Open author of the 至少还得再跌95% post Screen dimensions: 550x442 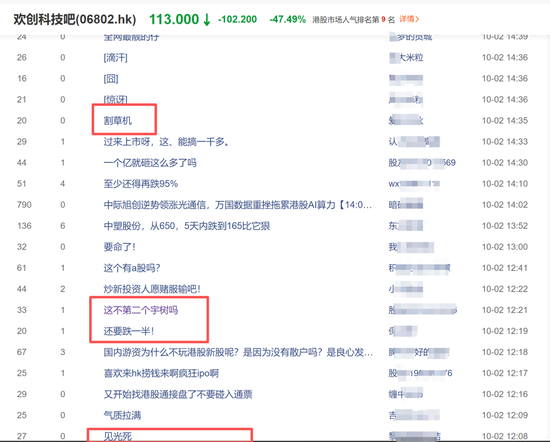[x=414, y=184]
